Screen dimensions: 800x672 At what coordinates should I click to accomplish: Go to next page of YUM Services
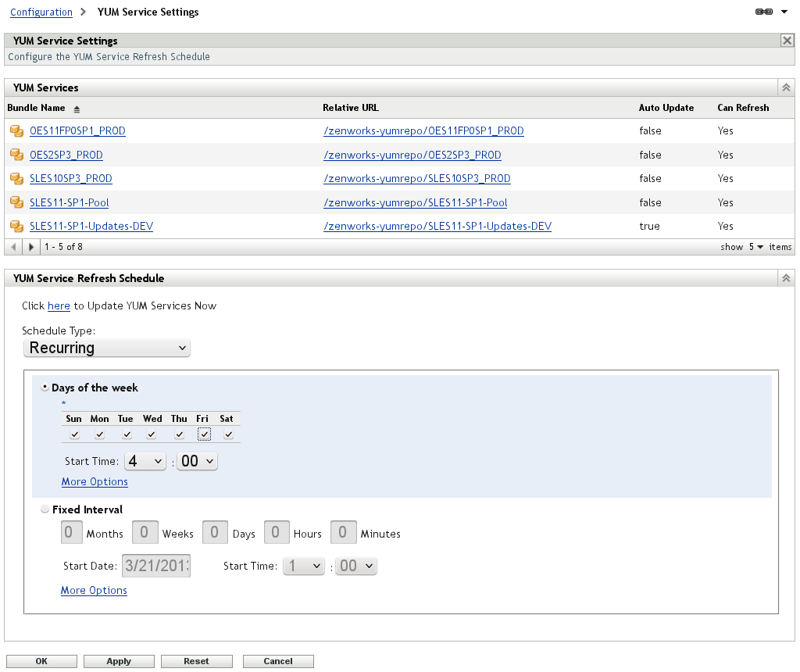click(31, 247)
